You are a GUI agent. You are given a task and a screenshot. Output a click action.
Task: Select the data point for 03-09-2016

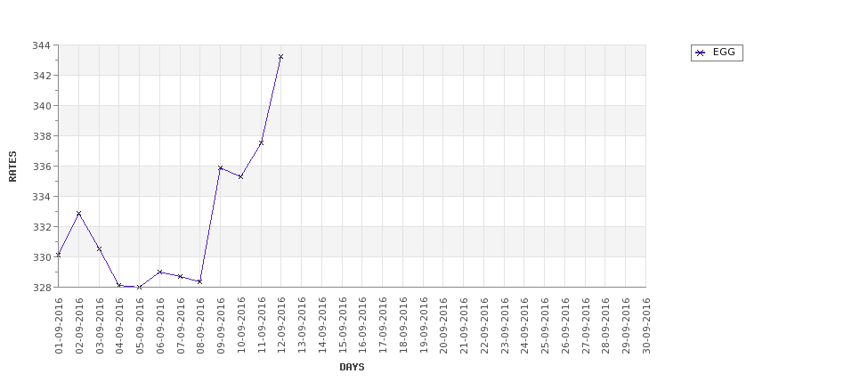coord(99,249)
